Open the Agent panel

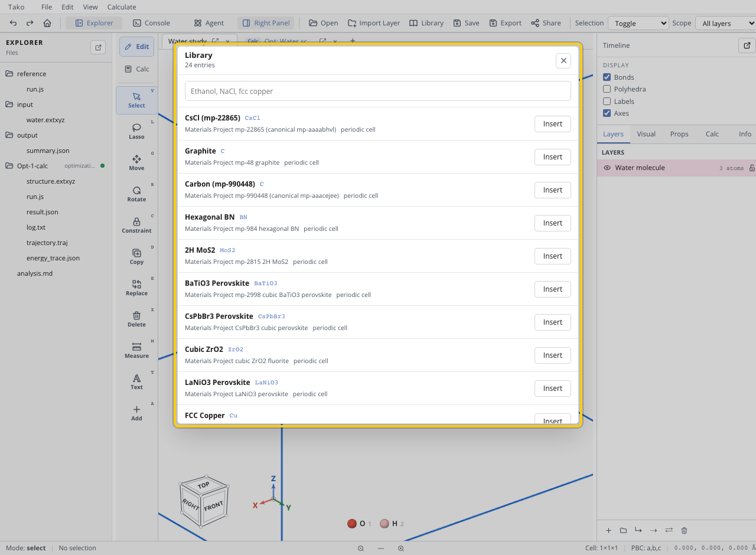[209, 23]
